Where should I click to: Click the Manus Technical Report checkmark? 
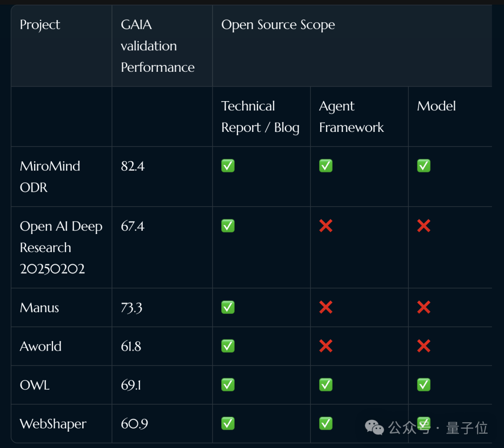(x=228, y=307)
